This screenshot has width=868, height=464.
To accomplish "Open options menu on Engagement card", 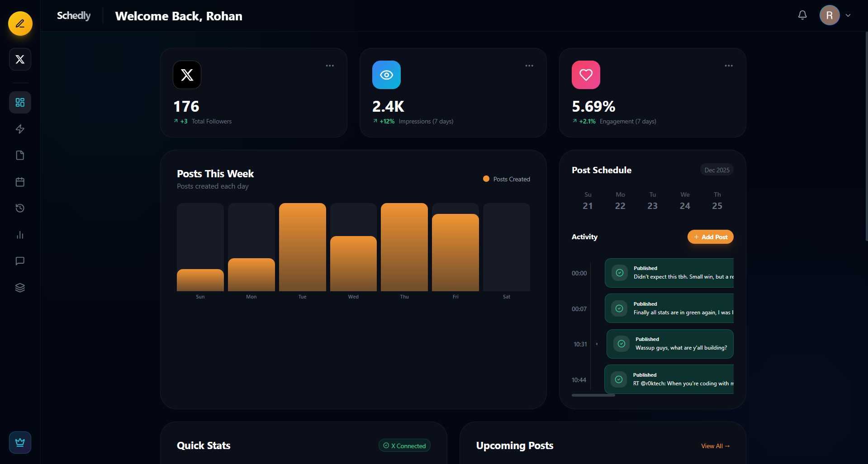I will tap(728, 66).
